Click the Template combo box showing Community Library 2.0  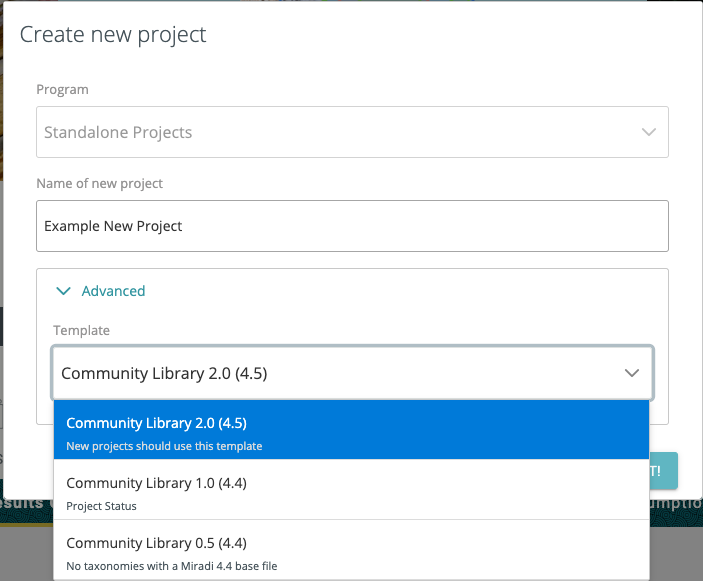tap(340, 373)
